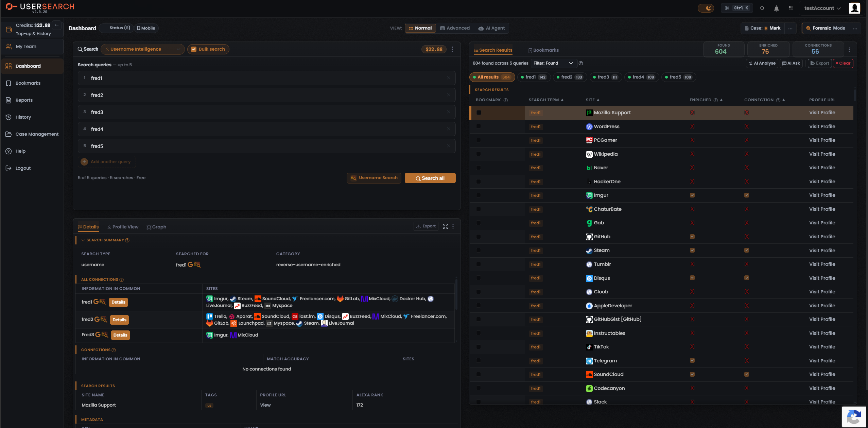
Task: Click the fred5 query input field
Action: tap(266, 146)
